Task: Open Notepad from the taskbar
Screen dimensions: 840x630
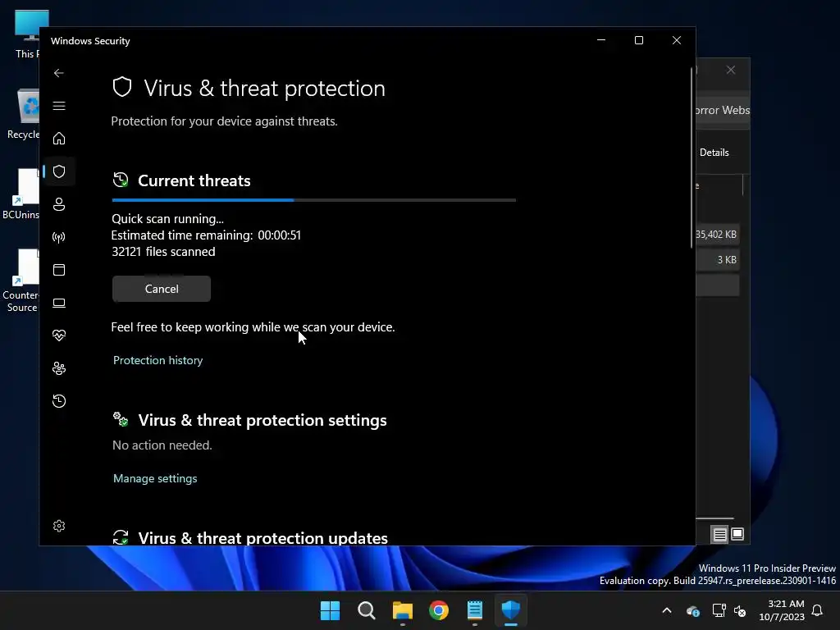Action: pyautogui.click(x=475, y=610)
